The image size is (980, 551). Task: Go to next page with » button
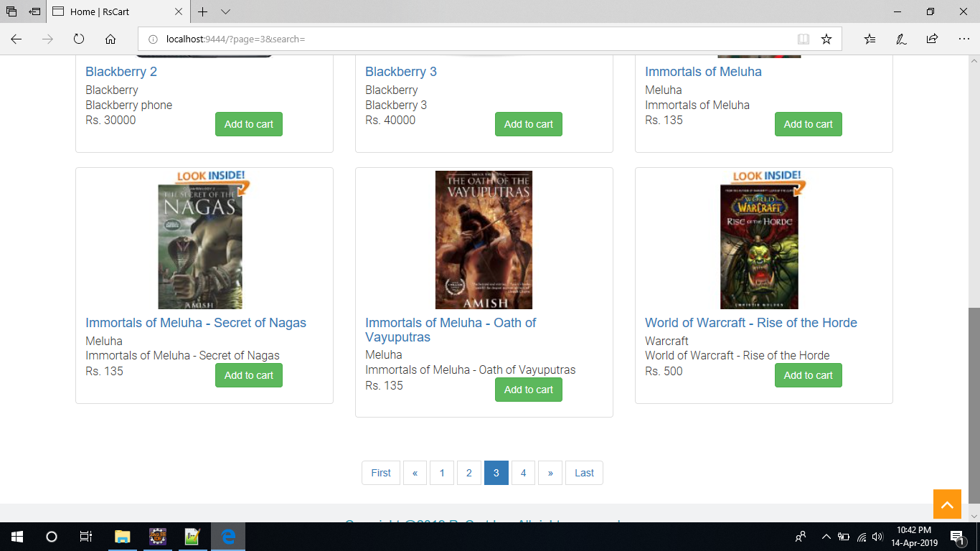(550, 473)
